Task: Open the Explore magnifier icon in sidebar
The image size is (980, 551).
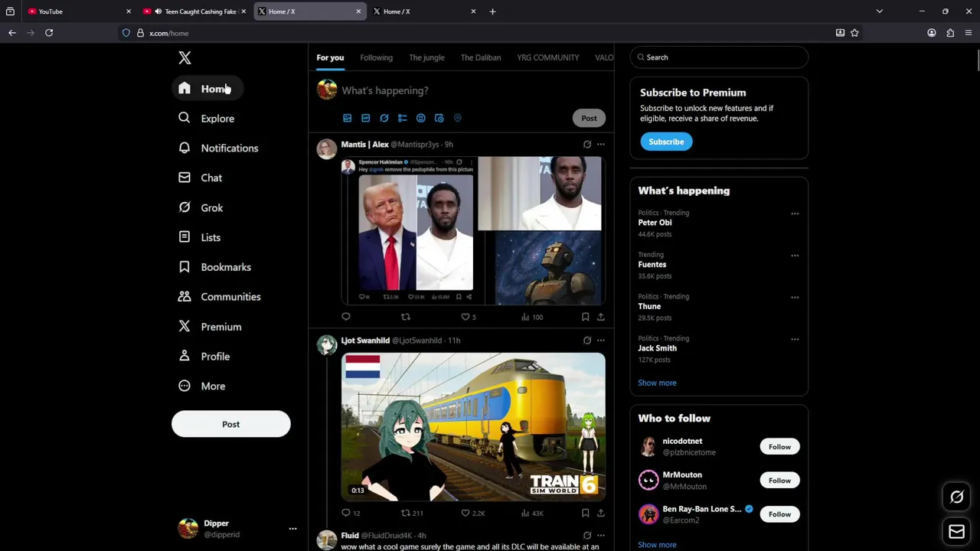Action: (185, 118)
